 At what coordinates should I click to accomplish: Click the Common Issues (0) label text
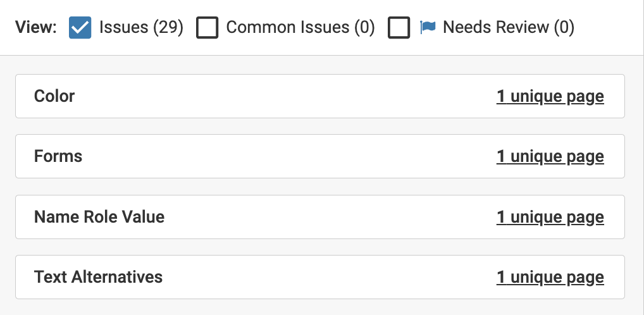(300, 27)
